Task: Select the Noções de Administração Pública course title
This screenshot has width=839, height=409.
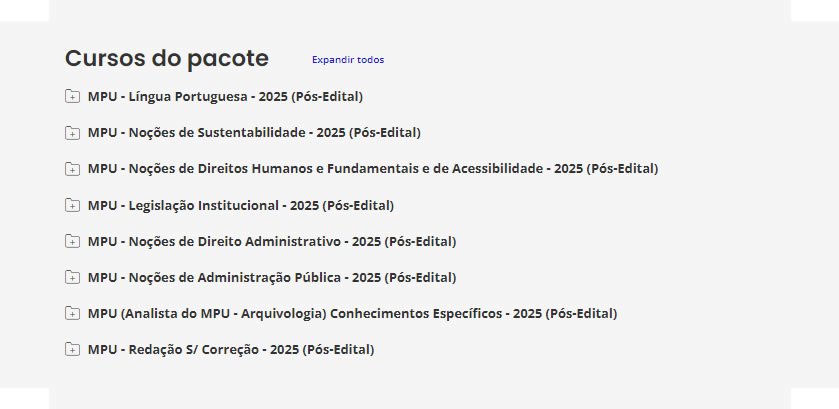Action: [x=272, y=278]
